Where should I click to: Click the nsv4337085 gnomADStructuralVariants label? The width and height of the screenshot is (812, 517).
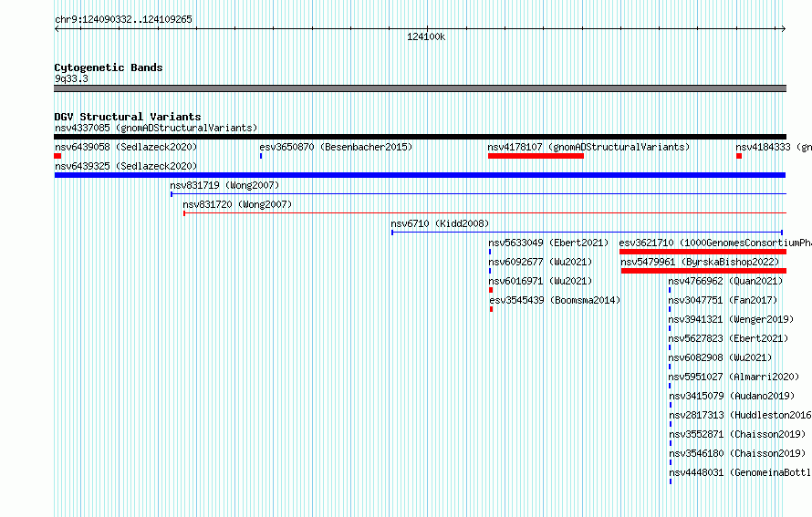click(x=156, y=128)
